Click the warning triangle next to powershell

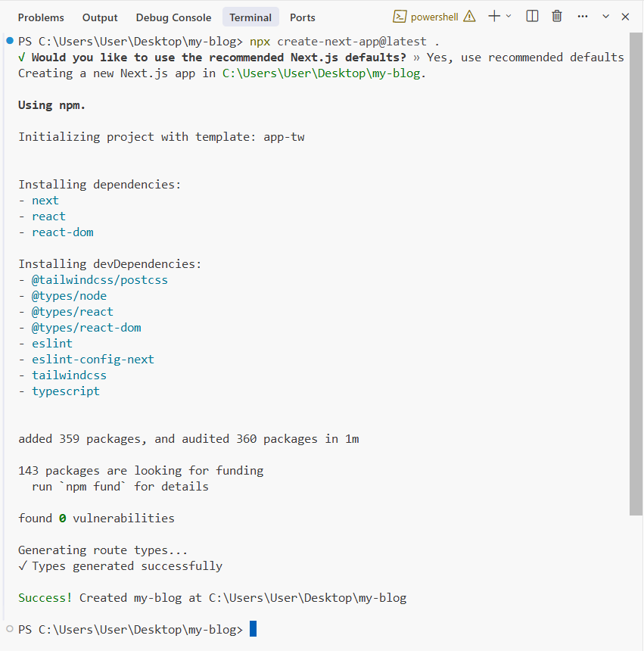coord(469,17)
